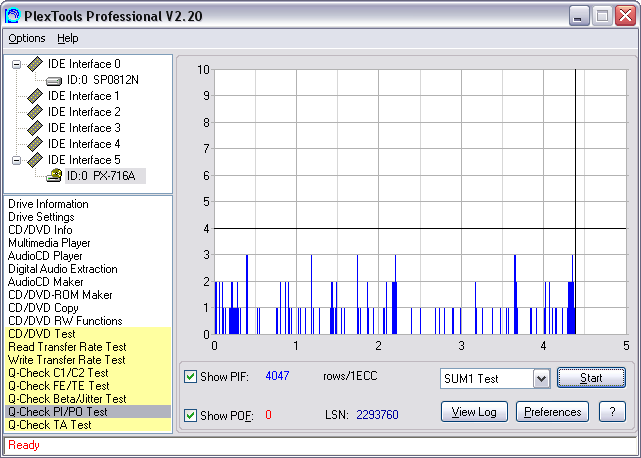The image size is (641, 458).
Task: Select Write Transfer Rate Test
Action: point(88,360)
